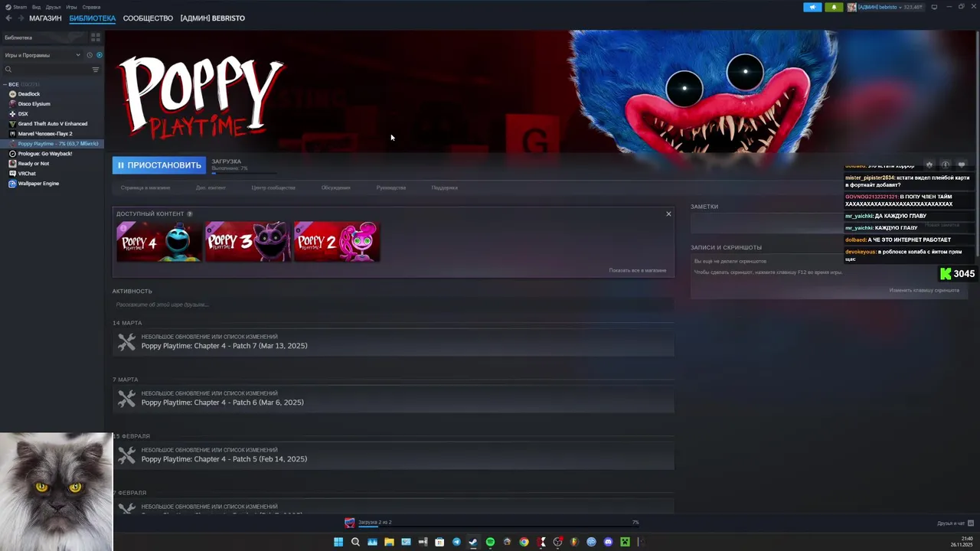Open Windows taskbar search
Viewport: 980px width, 551px height.
tap(355, 542)
